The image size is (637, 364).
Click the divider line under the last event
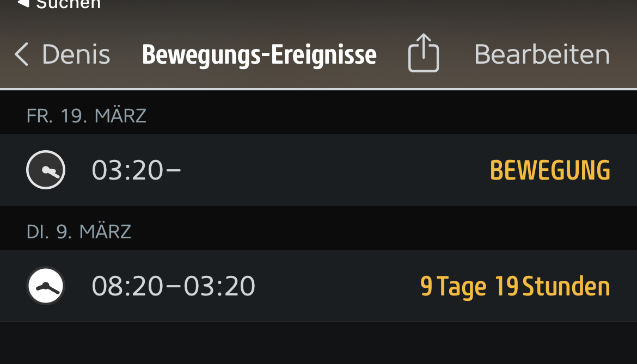point(318,322)
